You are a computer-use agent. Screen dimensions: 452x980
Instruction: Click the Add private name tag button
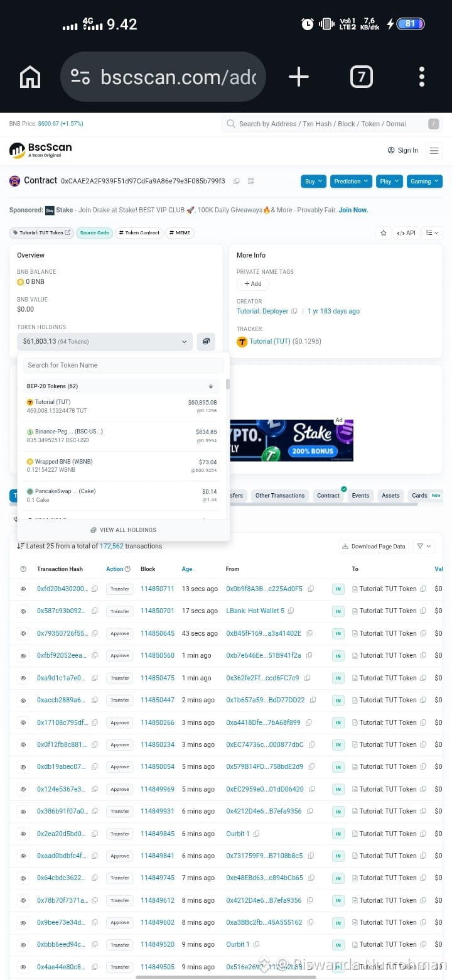(x=252, y=284)
